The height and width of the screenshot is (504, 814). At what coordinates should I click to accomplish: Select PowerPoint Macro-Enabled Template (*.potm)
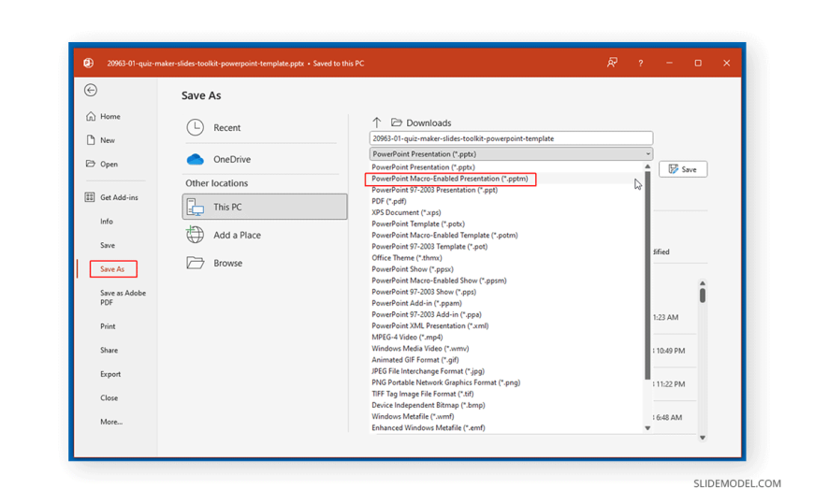445,235
